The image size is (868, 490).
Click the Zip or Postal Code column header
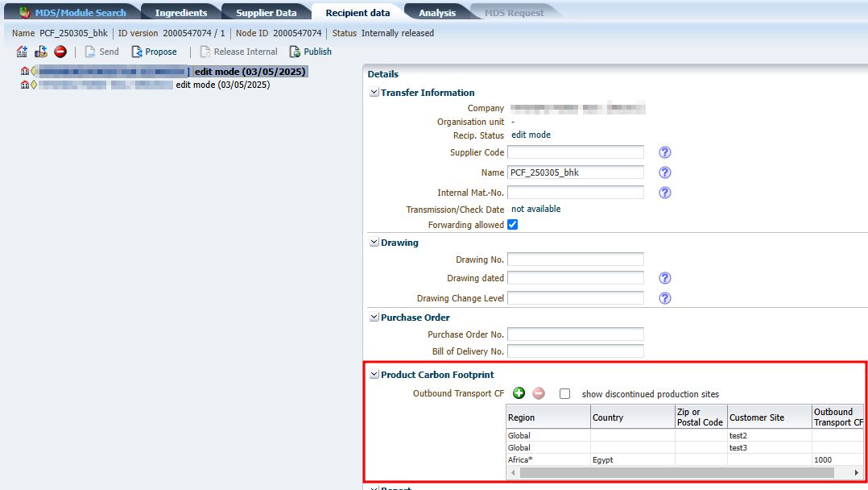coord(701,417)
